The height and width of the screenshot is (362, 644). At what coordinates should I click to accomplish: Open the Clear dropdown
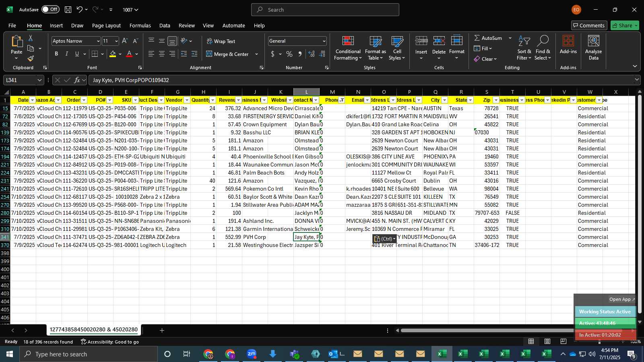tap(485, 59)
